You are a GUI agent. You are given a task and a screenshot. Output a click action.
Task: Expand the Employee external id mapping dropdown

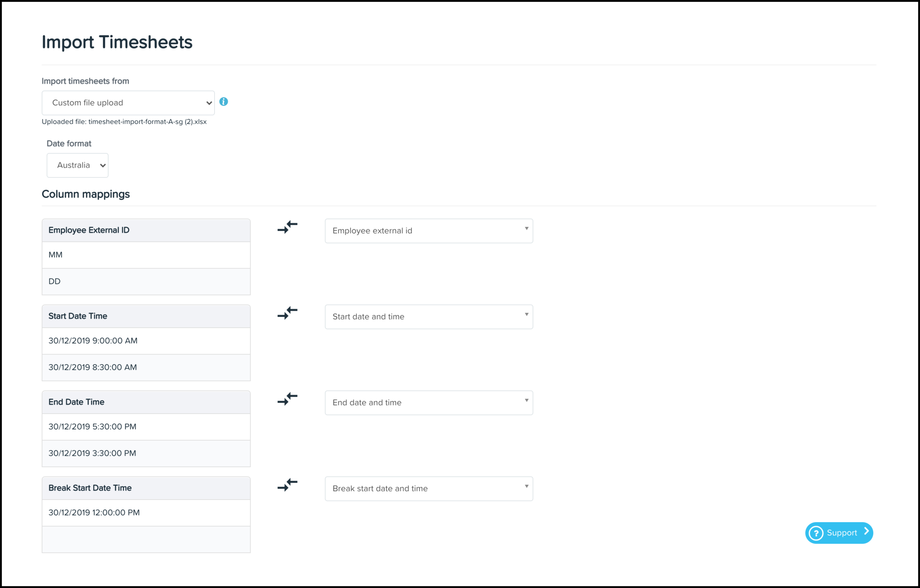(429, 231)
